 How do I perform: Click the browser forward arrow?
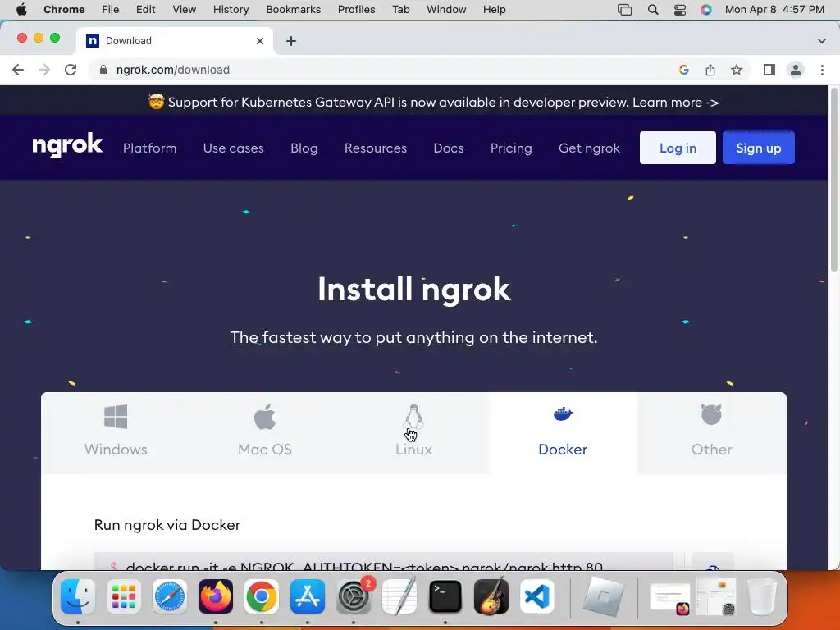pyautogui.click(x=44, y=70)
